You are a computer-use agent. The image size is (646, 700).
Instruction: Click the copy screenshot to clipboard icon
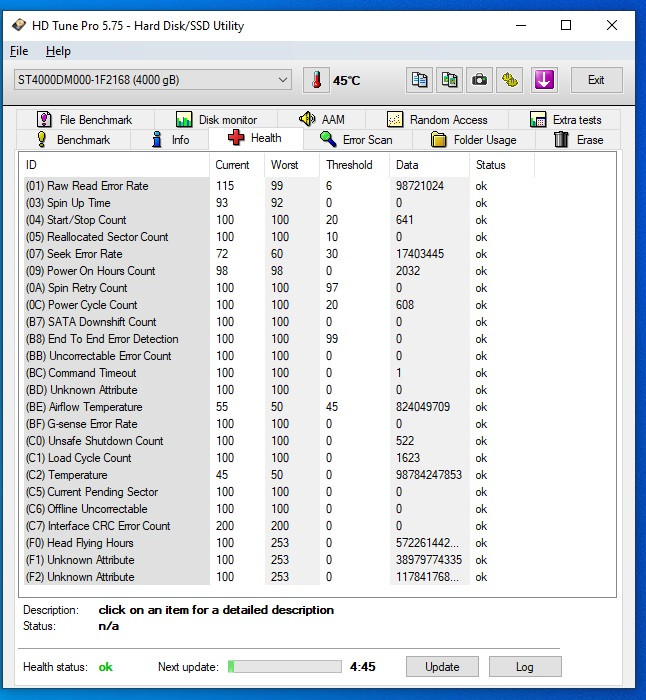[450, 80]
